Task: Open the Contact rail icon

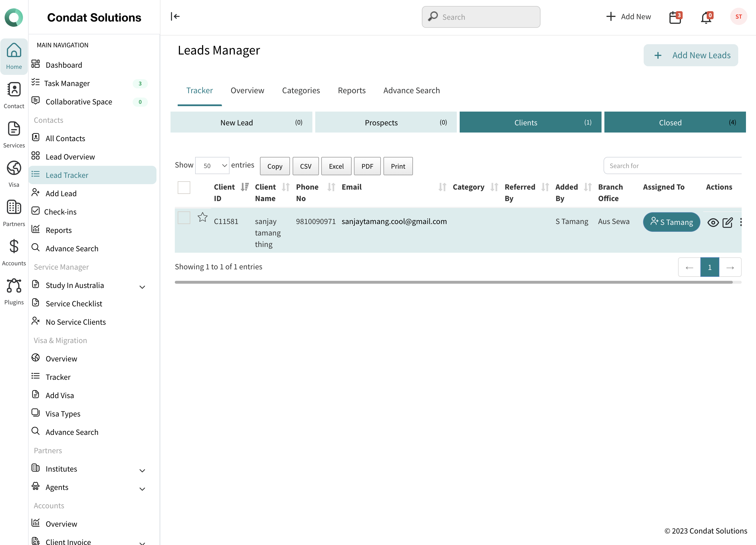Action: click(x=14, y=96)
